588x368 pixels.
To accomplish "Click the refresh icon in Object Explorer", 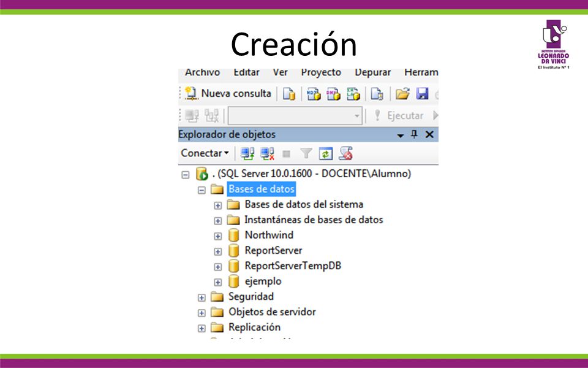I will (325, 153).
